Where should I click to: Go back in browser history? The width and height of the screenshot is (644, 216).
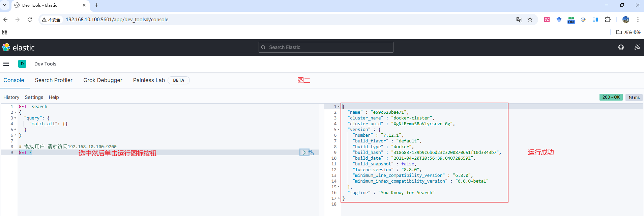(x=5, y=20)
